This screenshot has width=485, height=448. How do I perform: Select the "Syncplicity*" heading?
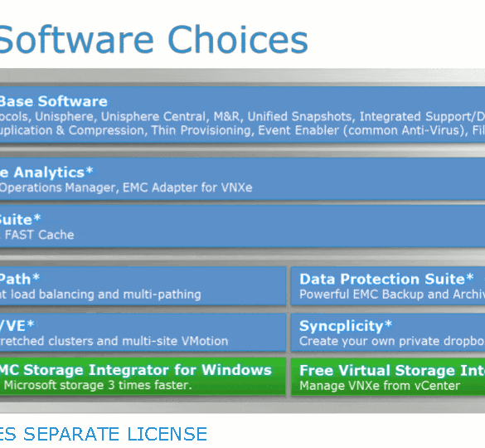346,326
